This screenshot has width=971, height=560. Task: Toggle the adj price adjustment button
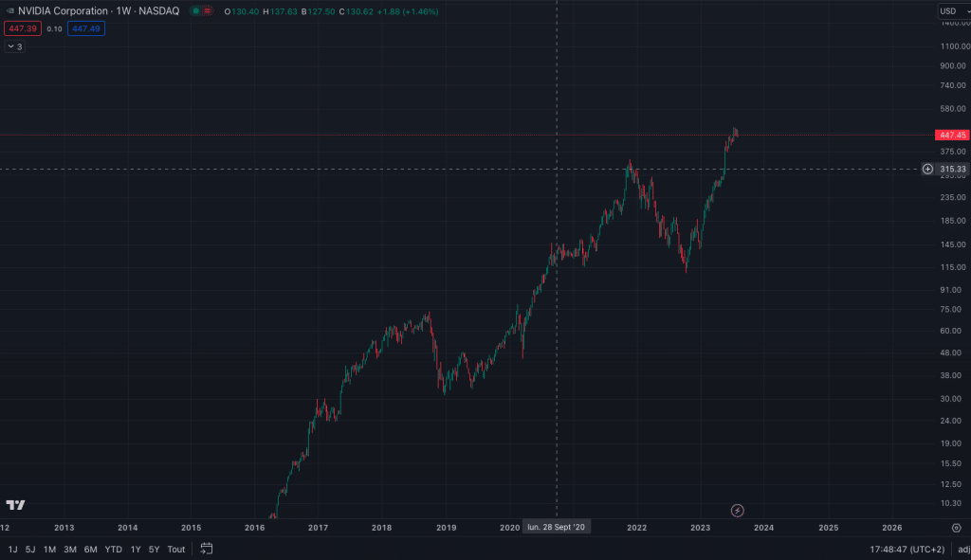(x=963, y=549)
